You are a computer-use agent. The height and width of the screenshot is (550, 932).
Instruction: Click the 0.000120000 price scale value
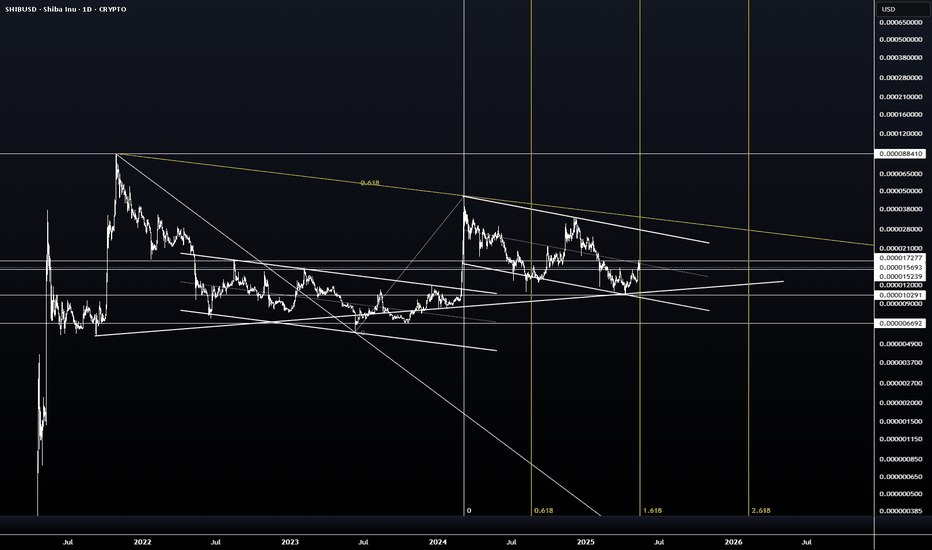click(900, 134)
